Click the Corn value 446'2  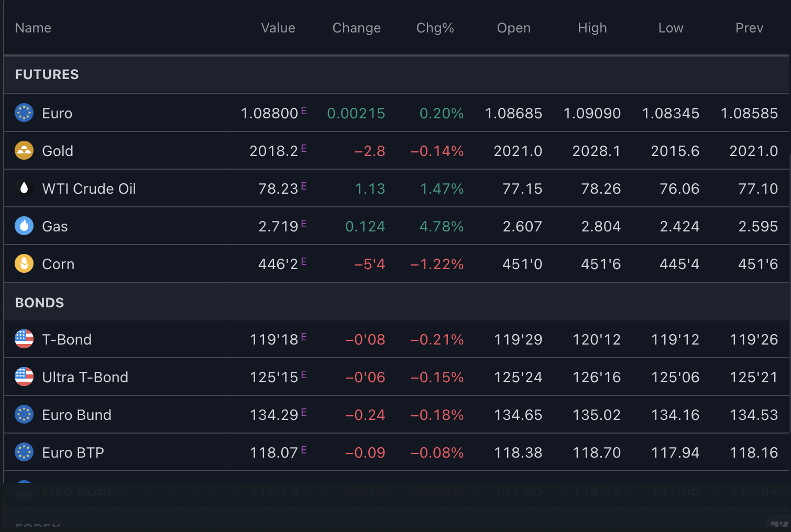[278, 264]
